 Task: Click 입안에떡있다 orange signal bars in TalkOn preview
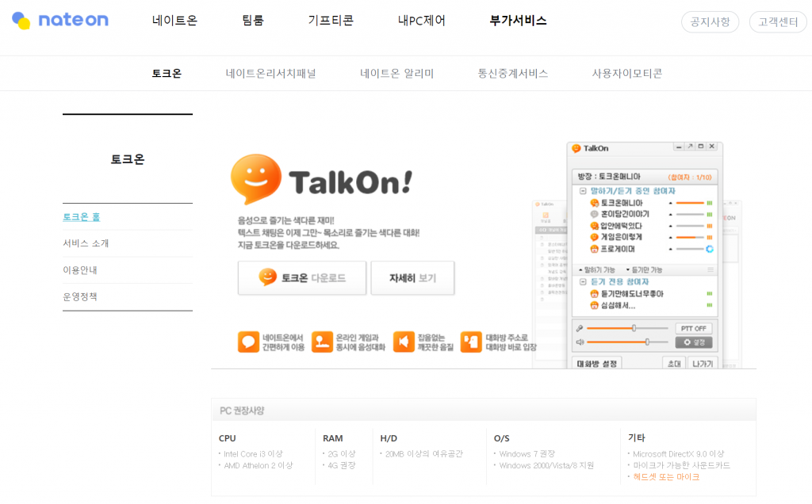pos(710,226)
